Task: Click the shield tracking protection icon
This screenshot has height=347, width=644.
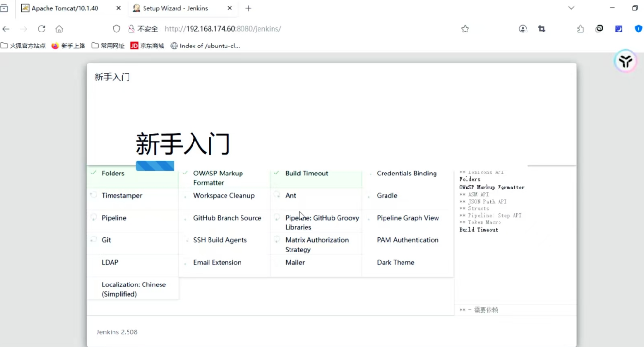Action: 116,29
